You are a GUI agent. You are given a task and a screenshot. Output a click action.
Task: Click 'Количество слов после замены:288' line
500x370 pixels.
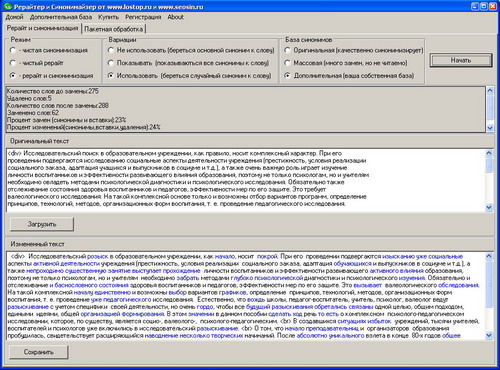click(58, 106)
